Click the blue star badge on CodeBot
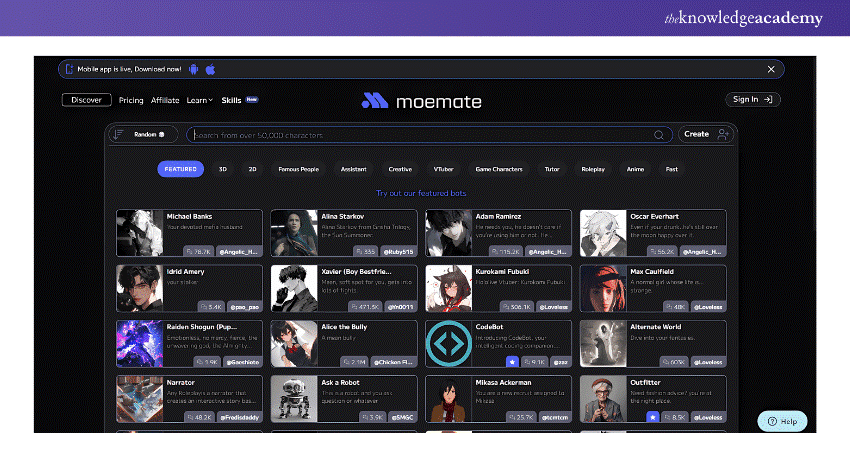Image resolution: width=850 pixels, height=450 pixels. pyautogui.click(x=512, y=361)
